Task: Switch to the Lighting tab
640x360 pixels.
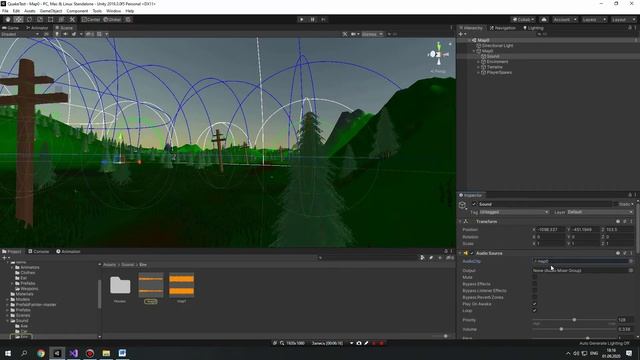Action: 533,28
